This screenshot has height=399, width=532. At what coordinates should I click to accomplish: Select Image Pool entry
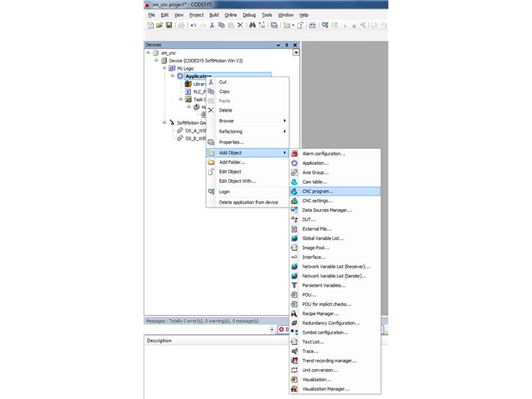click(x=335, y=247)
